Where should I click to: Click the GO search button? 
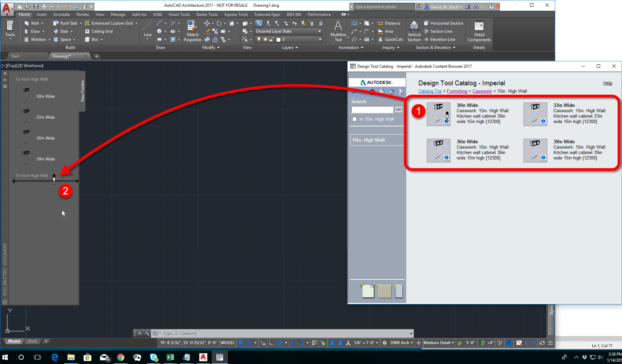pos(399,110)
